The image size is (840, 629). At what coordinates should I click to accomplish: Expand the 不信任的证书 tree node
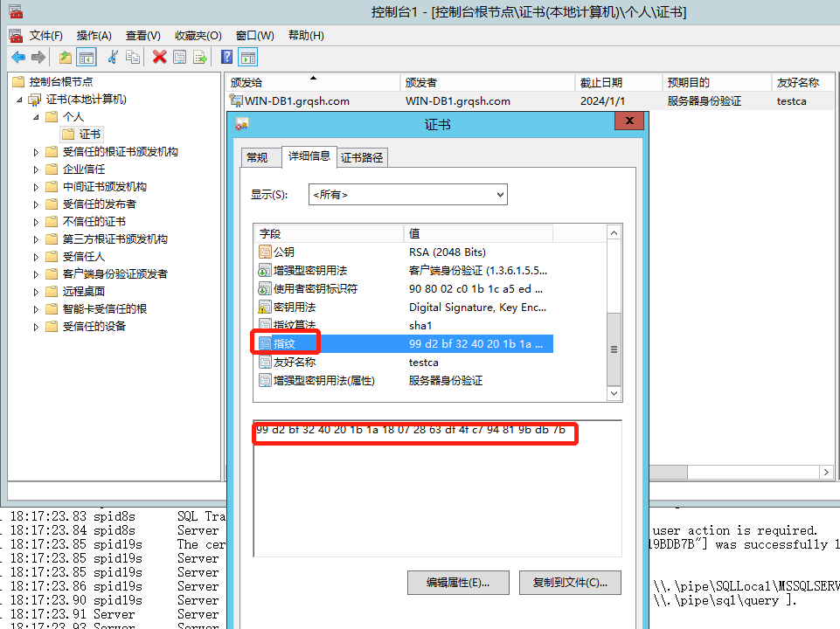tap(36, 222)
